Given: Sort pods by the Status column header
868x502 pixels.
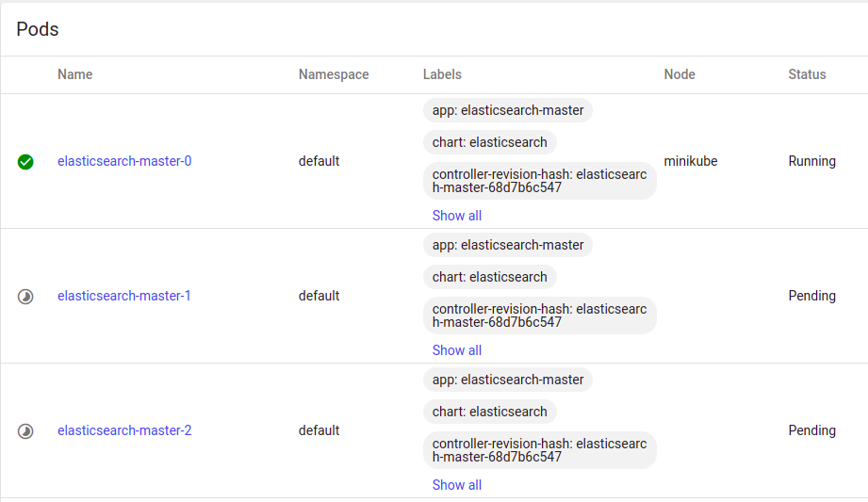Looking at the screenshot, I should coord(807,74).
